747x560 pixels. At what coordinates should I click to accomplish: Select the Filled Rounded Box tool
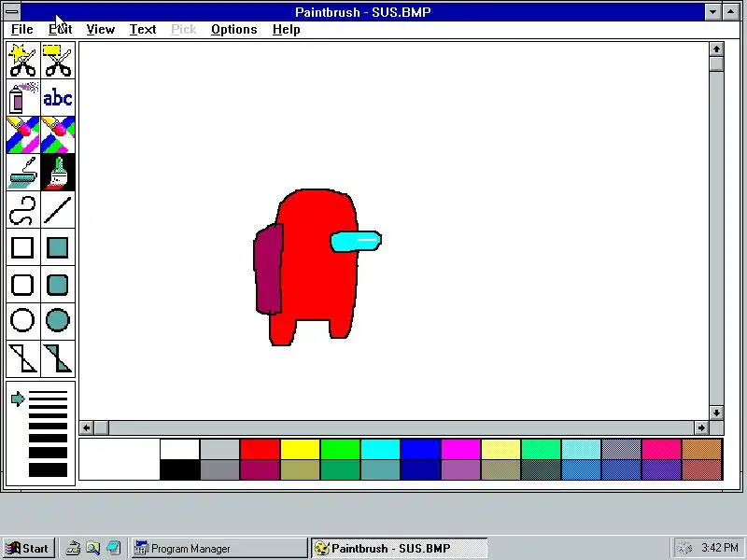[58, 285]
